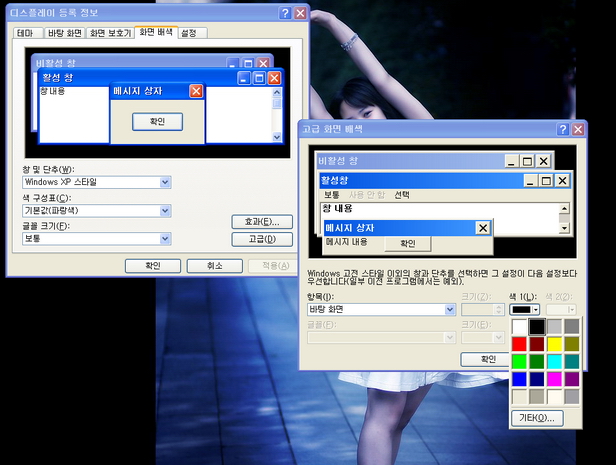Pick the red swatch in the color palette

[519, 344]
